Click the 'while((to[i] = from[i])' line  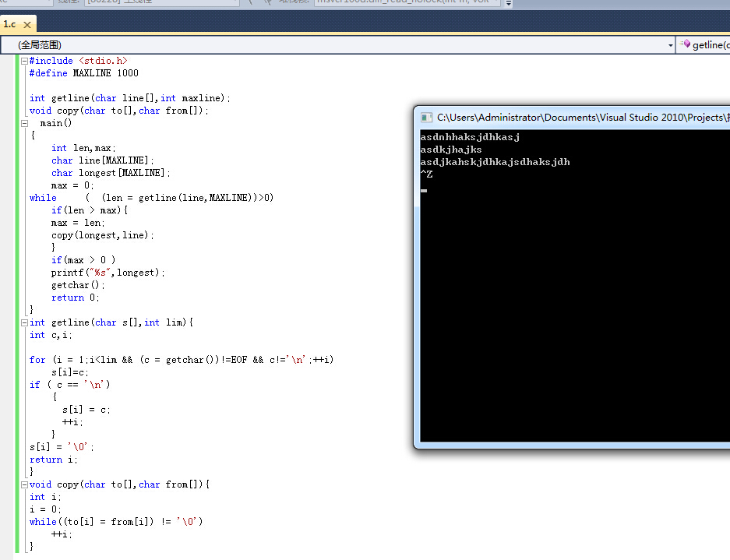pos(116,522)
